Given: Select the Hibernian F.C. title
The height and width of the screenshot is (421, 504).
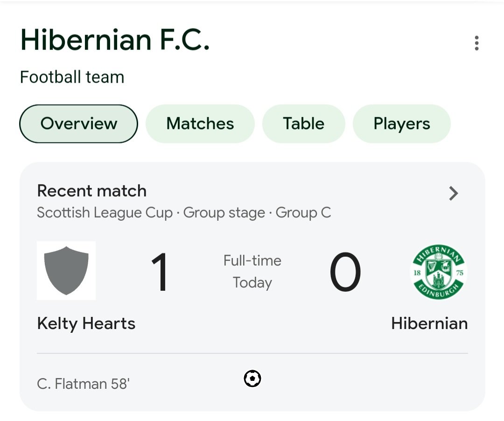Looking at the screenshot, I should click(115, 40).
